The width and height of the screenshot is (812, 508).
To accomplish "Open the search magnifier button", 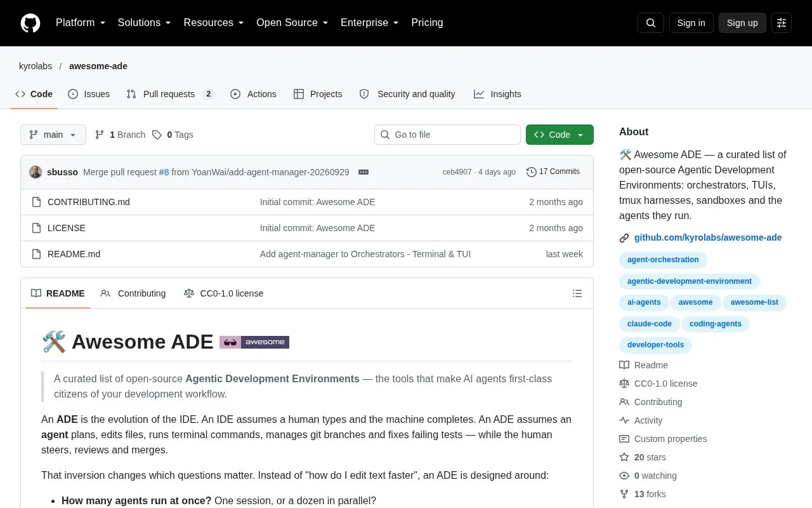I will click(651, 23).
